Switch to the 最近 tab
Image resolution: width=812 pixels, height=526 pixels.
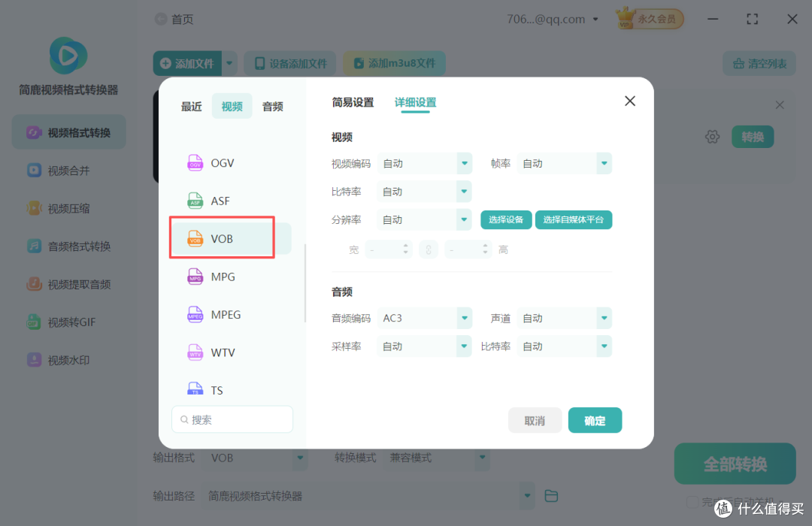coord(192,107)
